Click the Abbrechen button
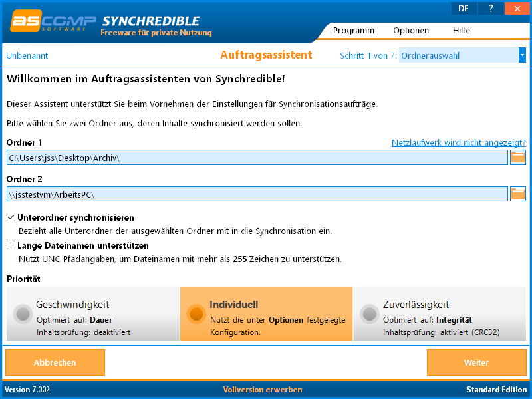 55,362
